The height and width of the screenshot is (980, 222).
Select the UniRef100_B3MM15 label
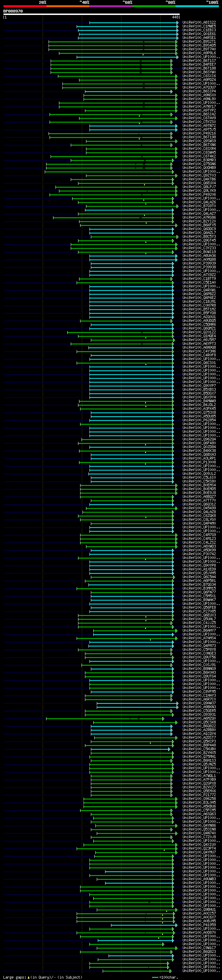199,589
